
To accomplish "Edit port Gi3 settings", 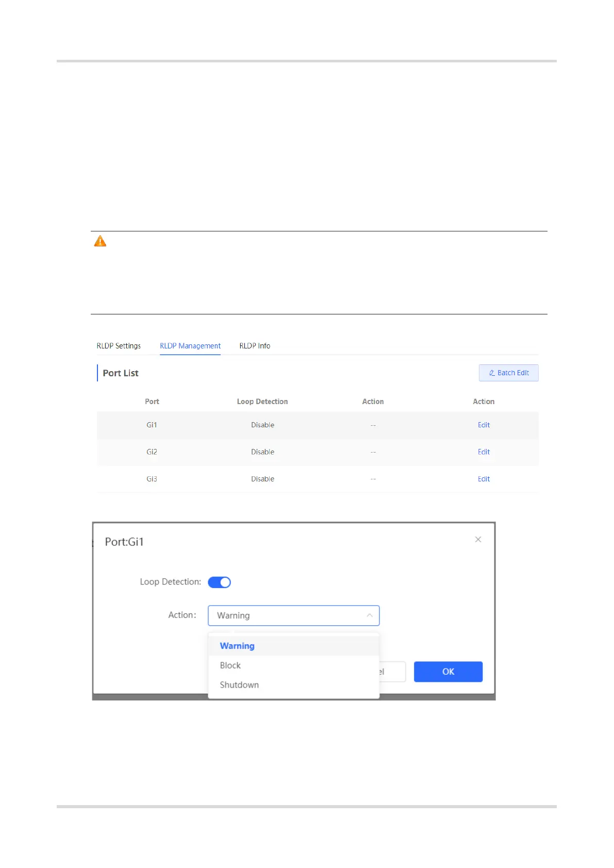I will point(484,479).
